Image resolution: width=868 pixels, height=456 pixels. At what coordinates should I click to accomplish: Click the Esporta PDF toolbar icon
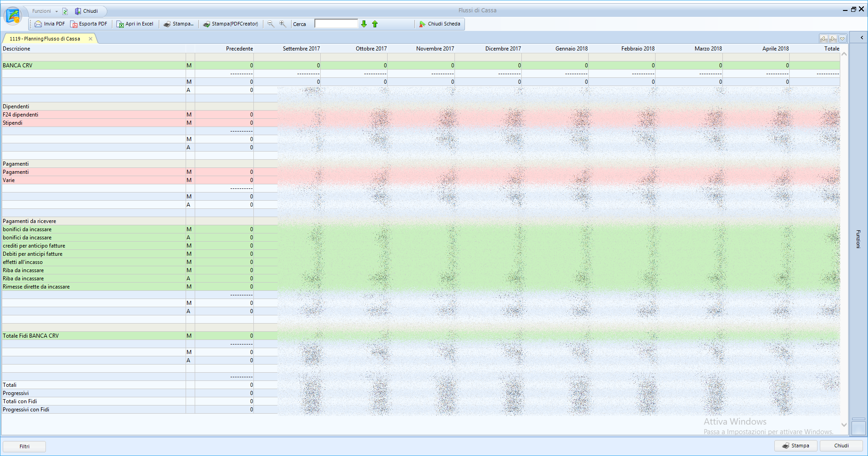tap(74, 24)
